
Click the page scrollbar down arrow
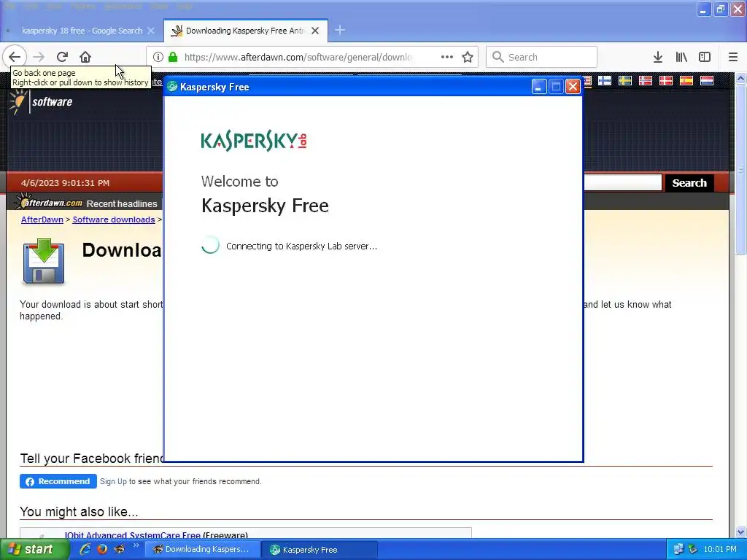[x=741, y=532]
